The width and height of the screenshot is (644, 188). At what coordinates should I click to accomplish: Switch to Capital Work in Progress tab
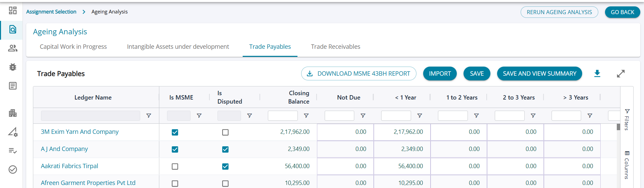(x=73, y=47)
